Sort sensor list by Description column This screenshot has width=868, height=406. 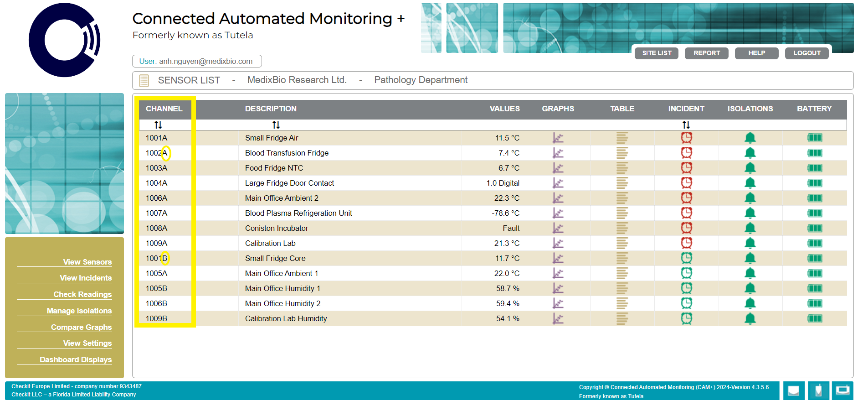click(276, 125)
